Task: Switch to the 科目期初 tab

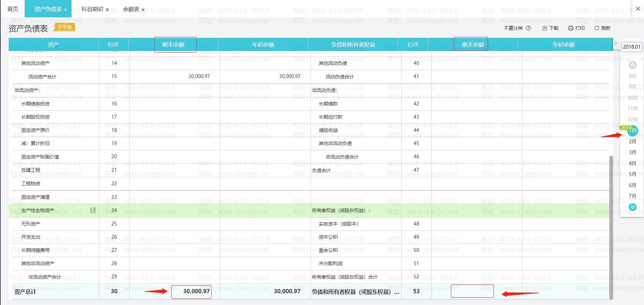Action: tap(92, 9)
